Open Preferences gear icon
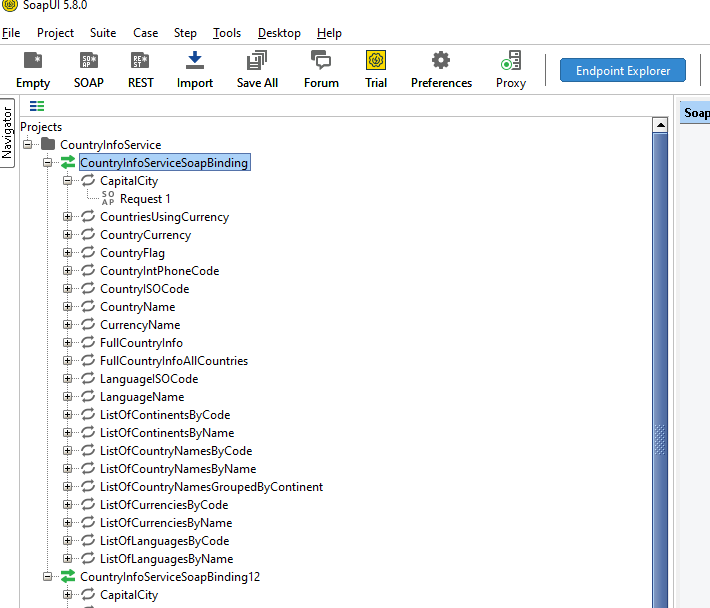Viewport: 710px width, 608px height. [441, 70]
